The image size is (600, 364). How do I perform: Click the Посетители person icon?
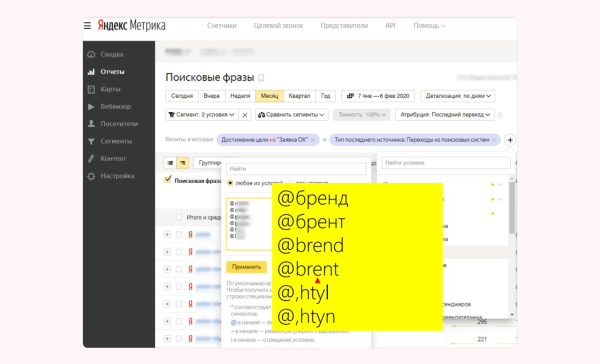tap(91, 124)
